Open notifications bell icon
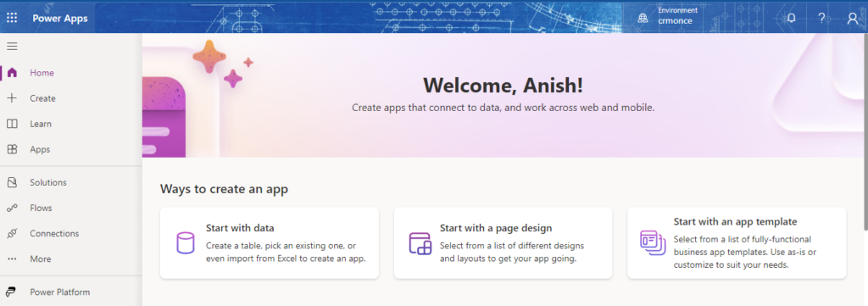The image size is (868, 306). (x=791, y=18)
